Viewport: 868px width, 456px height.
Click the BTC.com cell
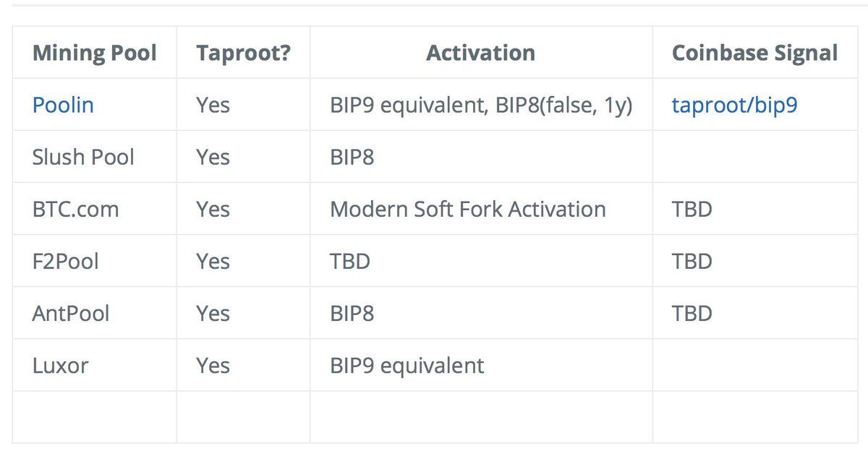tap(95, 209)
